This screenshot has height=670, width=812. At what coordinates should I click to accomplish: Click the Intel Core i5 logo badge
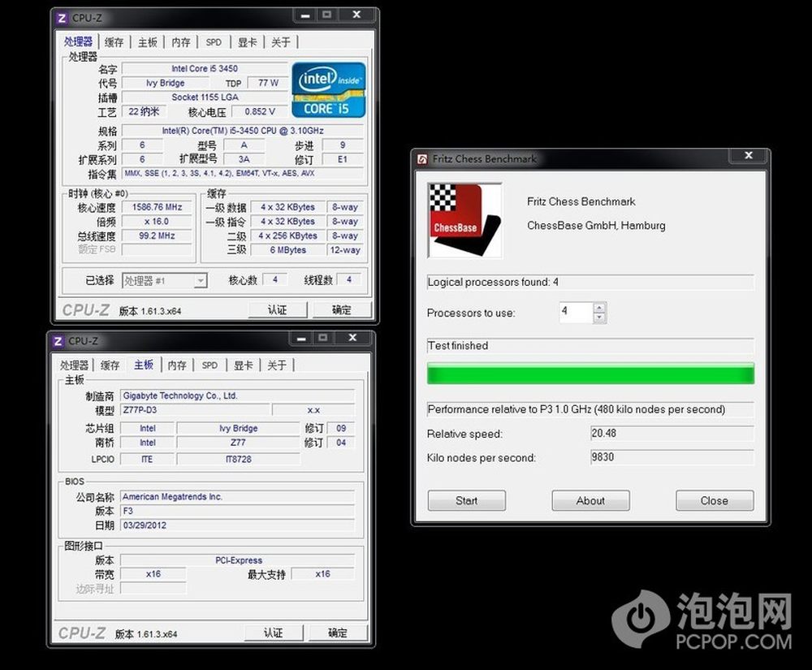point(329,91)
